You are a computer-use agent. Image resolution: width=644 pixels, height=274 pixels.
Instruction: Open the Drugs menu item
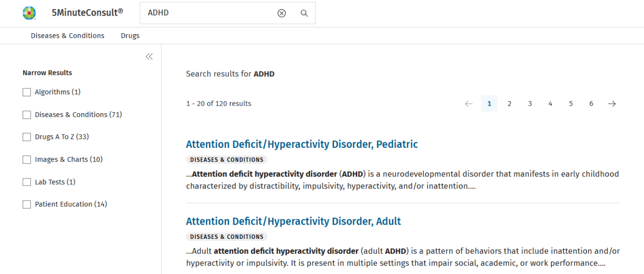[x=130, y=36]
